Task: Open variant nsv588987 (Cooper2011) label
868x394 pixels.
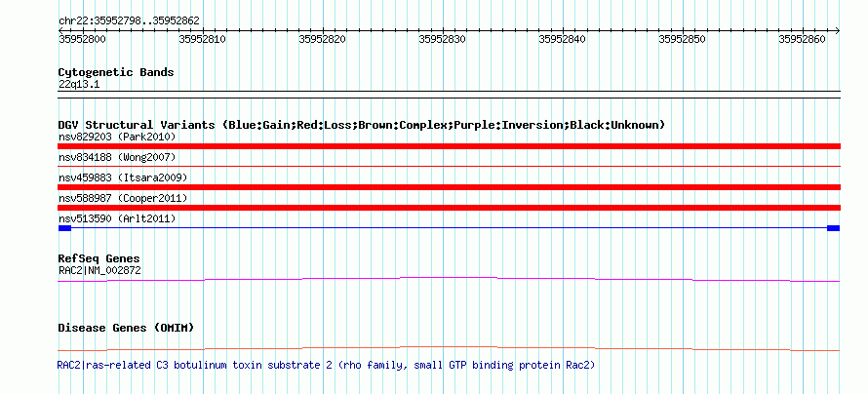Action: pos(123,198)
